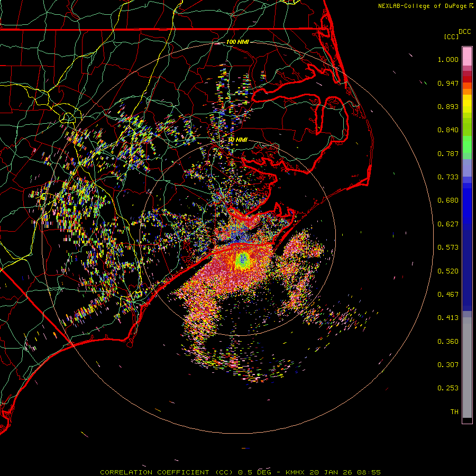Click the 0.573 legend value
476x476 pixels.
click(448, 248)
